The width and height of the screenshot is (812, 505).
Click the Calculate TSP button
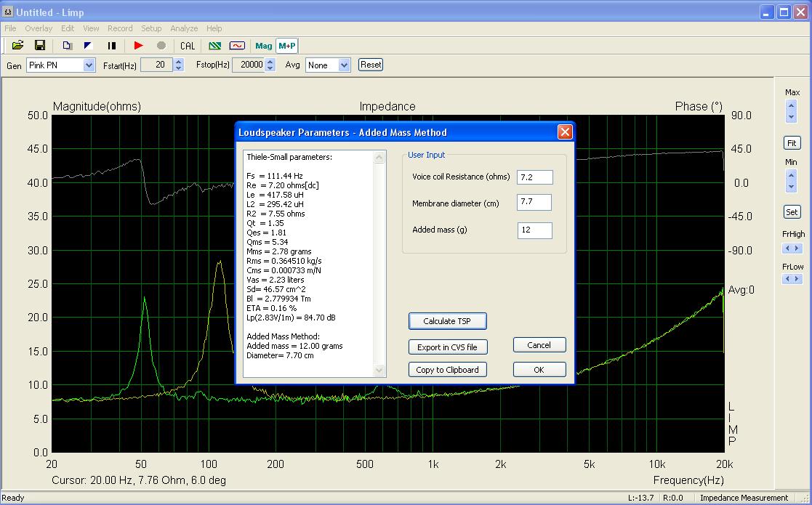pyautogui.click(x=447, y=320)
